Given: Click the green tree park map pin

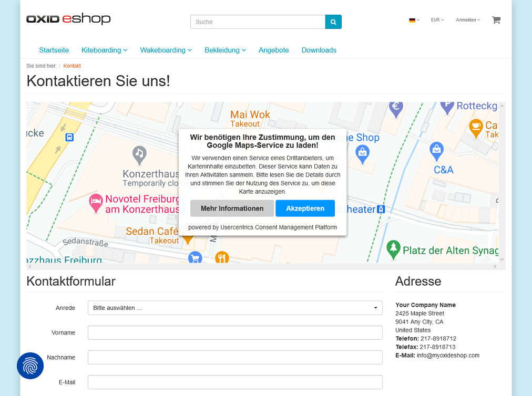Looking at the screenshot, I should tap(393, 249).
